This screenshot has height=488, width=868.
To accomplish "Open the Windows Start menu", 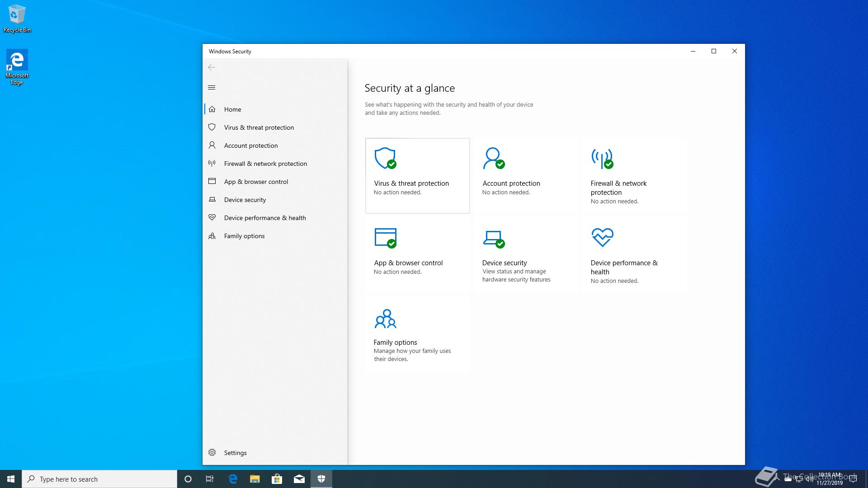I will point(11,479).
